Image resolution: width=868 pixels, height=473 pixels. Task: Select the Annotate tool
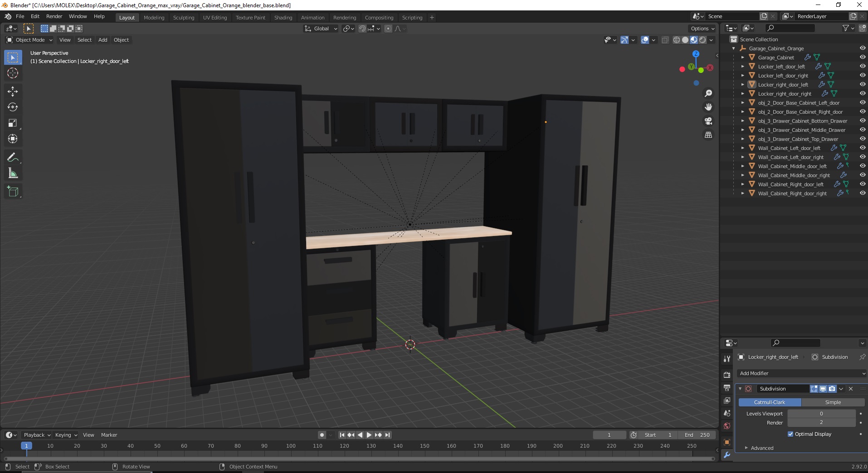[13, 157]
